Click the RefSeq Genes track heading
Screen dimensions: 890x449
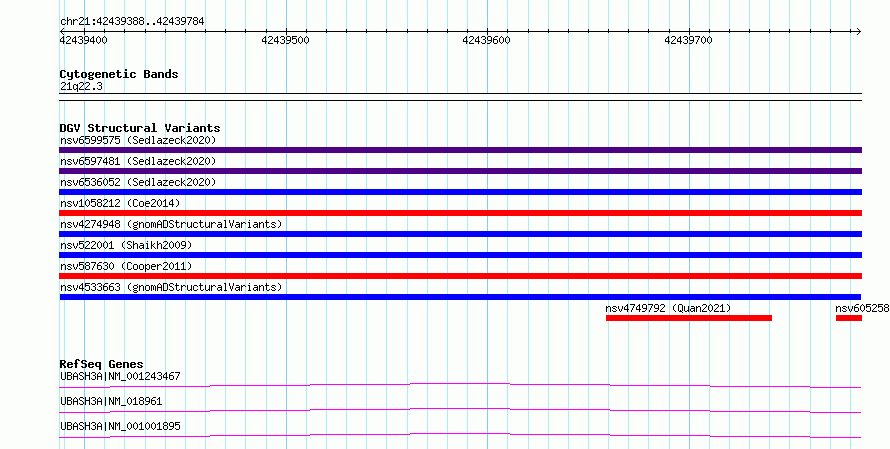coord(102,364)
